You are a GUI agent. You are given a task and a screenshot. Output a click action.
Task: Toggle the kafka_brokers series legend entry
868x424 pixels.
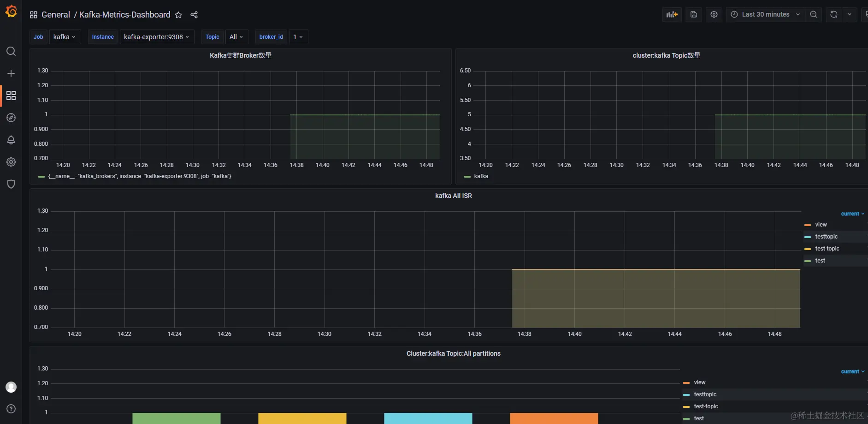pyautogui.click(x=140, y=176)
